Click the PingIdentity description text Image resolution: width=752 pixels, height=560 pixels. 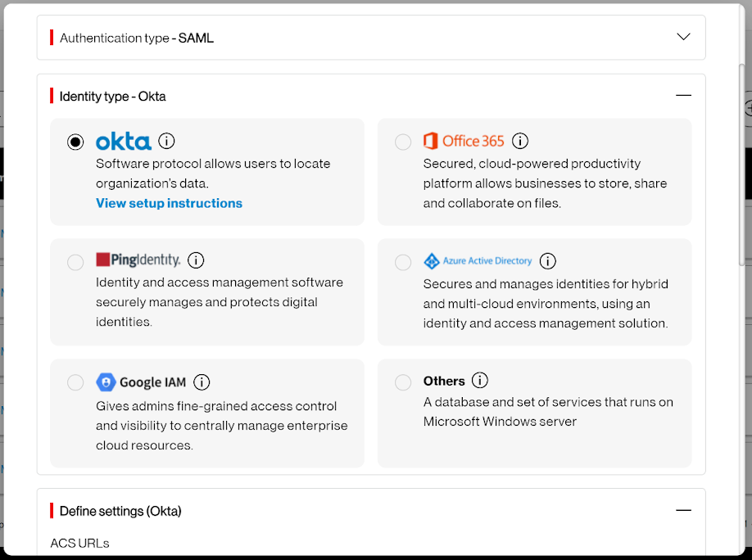click(x=220, y=302)
